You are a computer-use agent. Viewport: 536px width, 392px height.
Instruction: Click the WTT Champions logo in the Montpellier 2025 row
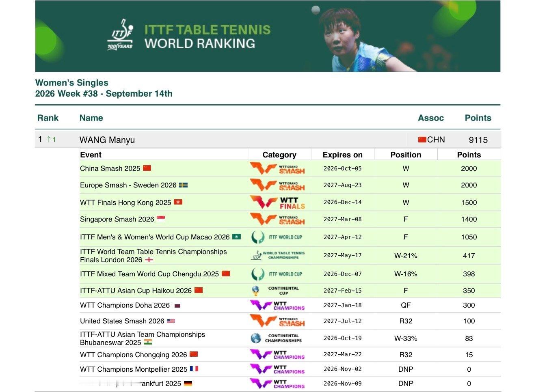(x=277, y=369)
